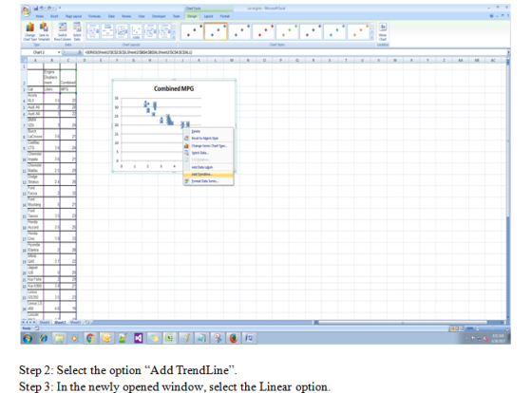
Task: Click the Redo icon in Quick Access toolbar
Action: tap(49, 8)
